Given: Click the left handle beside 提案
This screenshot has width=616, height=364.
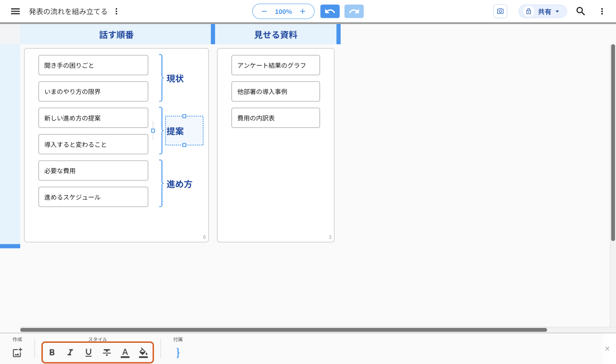Looking at the screenshot, I should coord(153,131).
